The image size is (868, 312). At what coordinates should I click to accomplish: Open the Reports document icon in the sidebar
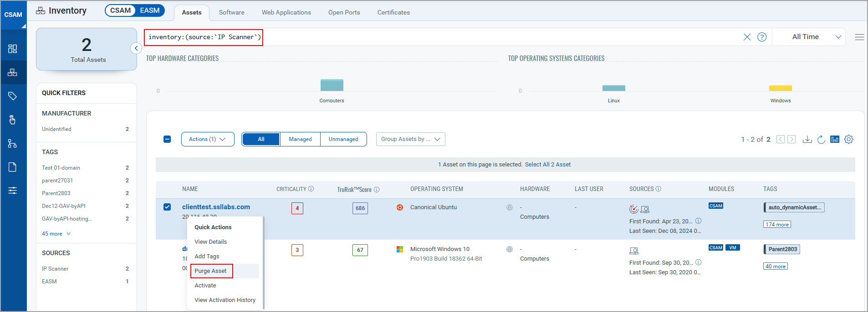[13, 167]
